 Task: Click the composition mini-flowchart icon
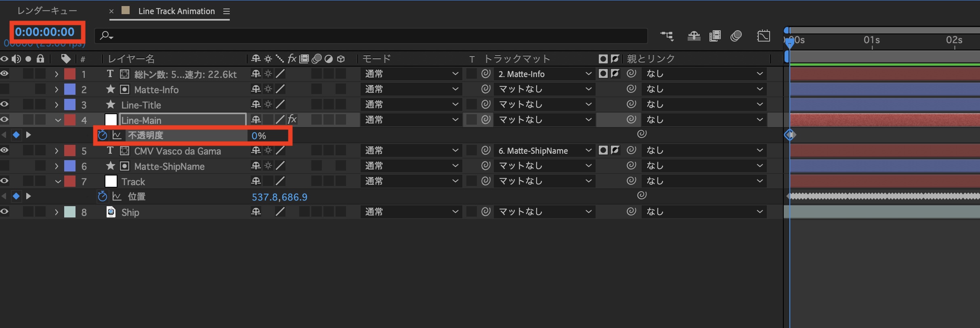667,36
